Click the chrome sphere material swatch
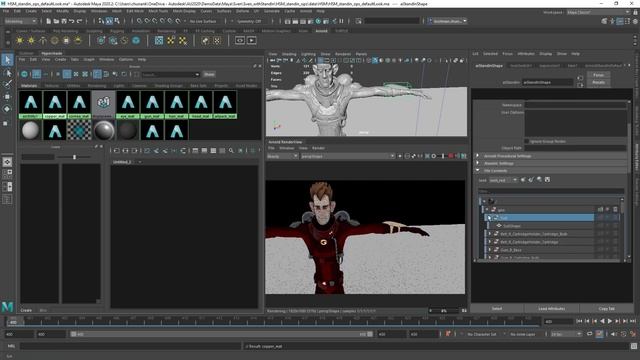This screenshot has width=640, height=360. [104, 131]
